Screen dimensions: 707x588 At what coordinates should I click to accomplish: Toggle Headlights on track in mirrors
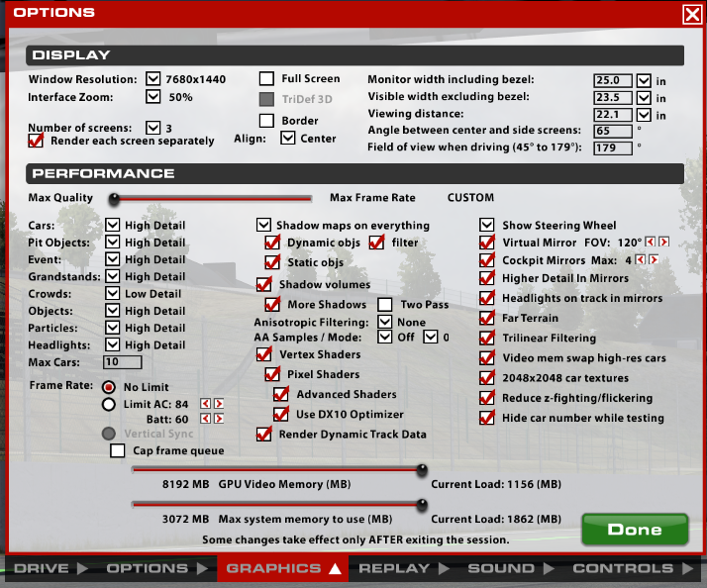[487, 298]
